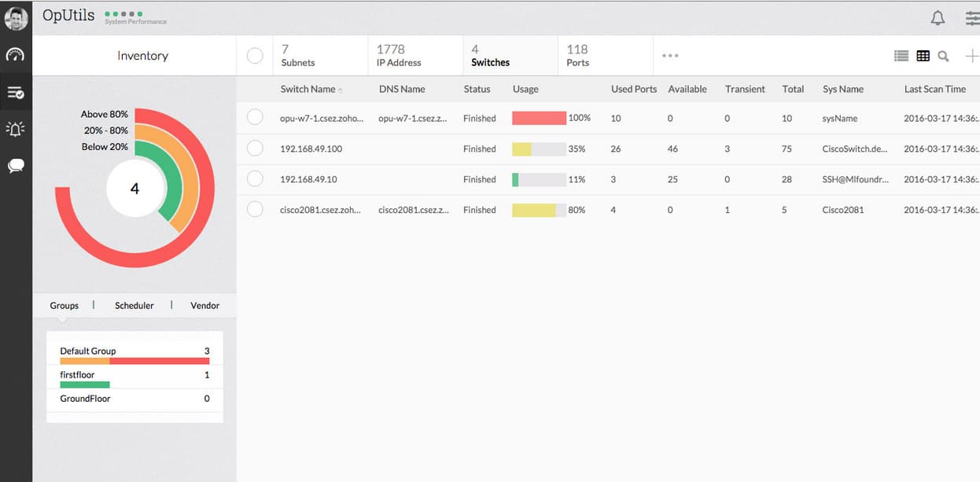980x482 pixels.
Task: Select the 192.168.49.100 row radio button
Action: (255, 148)
